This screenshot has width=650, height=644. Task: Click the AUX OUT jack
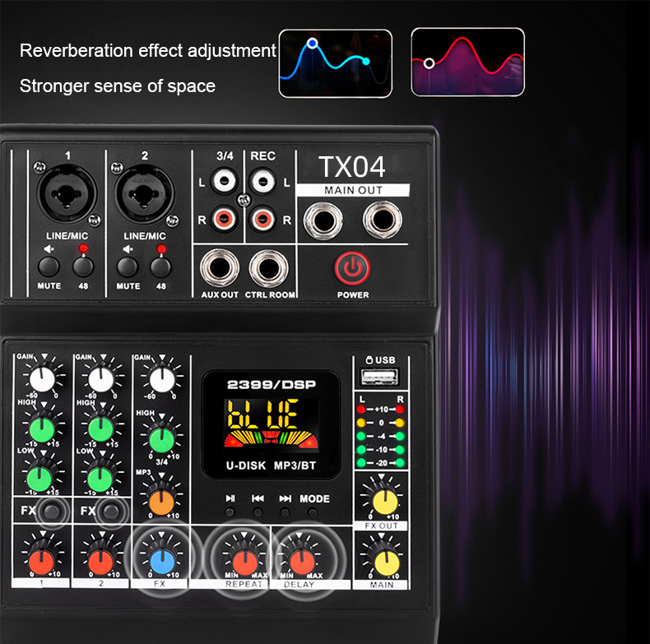click(x=219, y=267)
